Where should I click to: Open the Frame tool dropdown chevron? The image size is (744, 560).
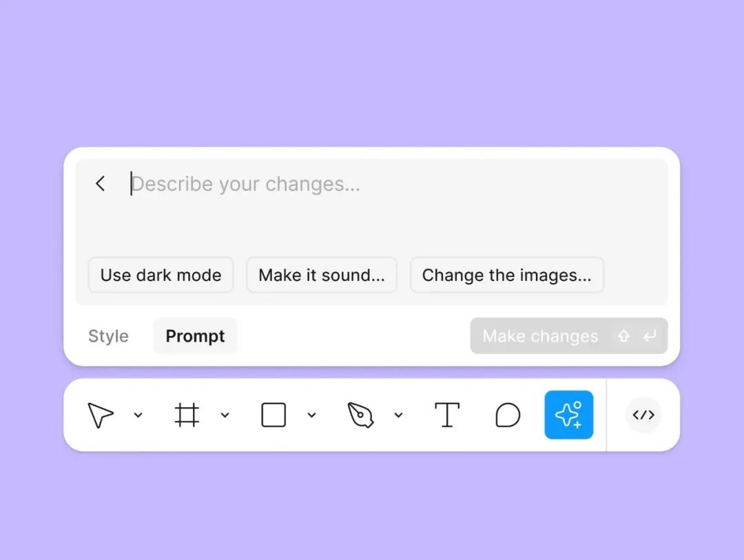click(x=225, y=415)
